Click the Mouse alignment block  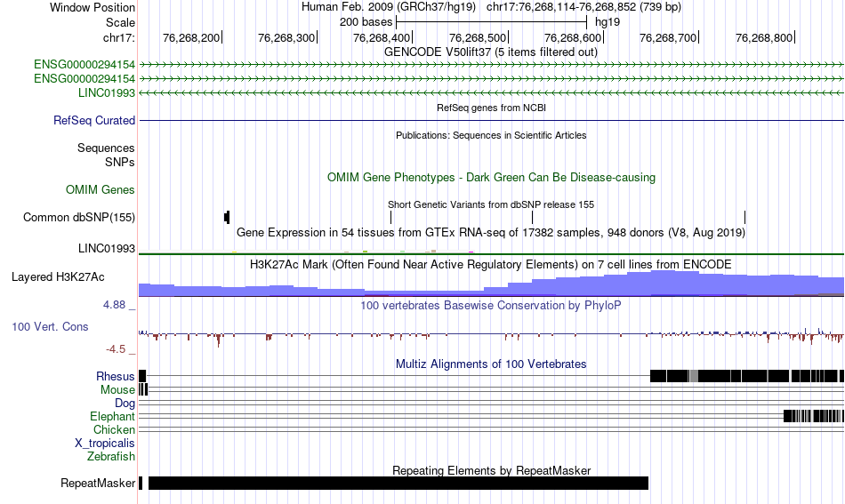143,389
